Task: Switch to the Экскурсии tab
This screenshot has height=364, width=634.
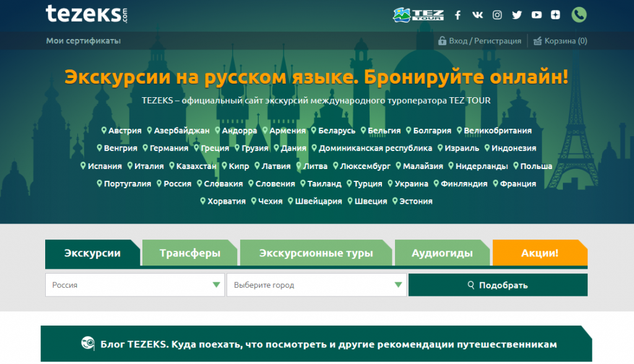Action: 93,253
